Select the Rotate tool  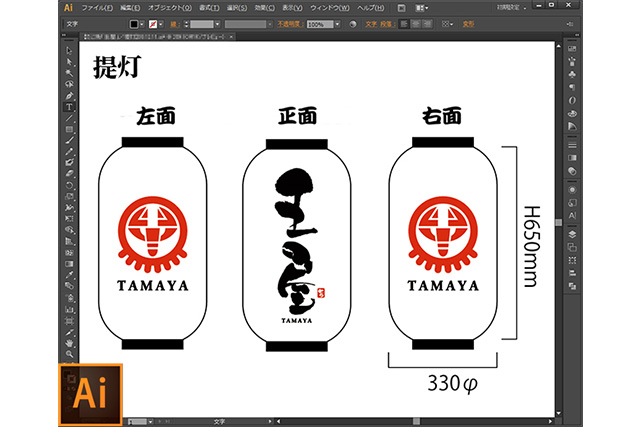(x=69, y=185)
